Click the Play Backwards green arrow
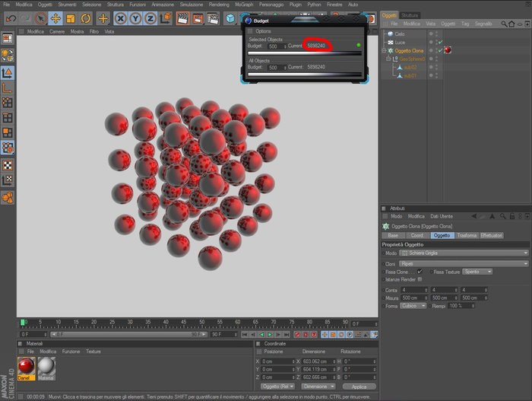 261,335
